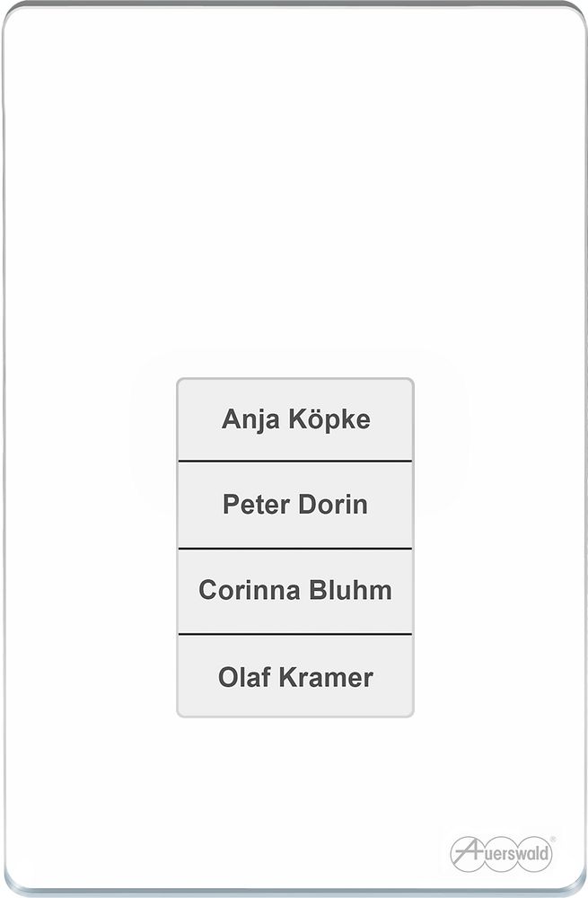Select the surname "Bluhm"
Viewport: 588px width, 898px height.
point(350,590)
